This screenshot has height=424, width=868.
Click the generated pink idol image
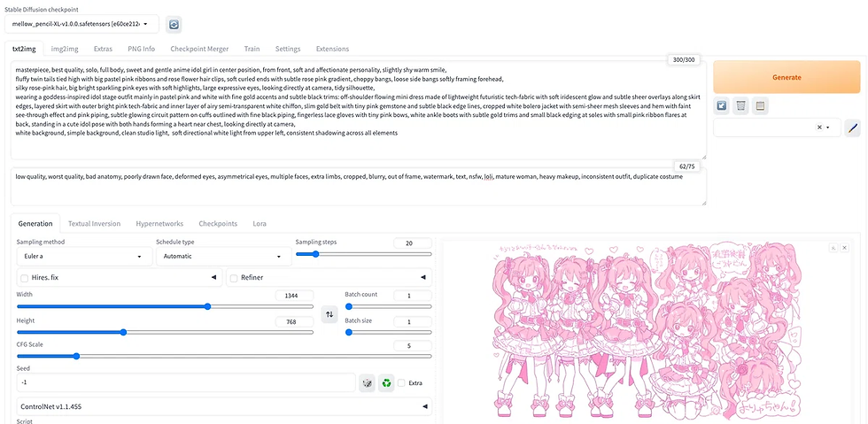coord(647,332)
